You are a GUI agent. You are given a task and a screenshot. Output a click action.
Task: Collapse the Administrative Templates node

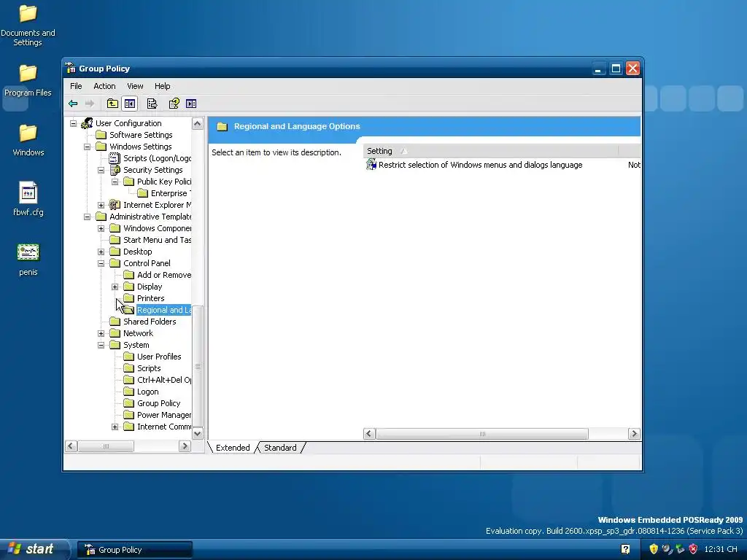[x=88, y=217]
